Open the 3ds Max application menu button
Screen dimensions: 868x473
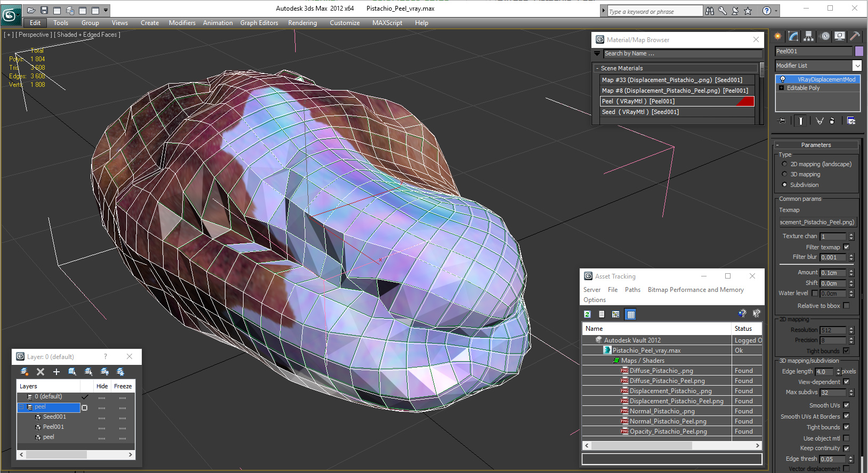[x=10, y=14]
